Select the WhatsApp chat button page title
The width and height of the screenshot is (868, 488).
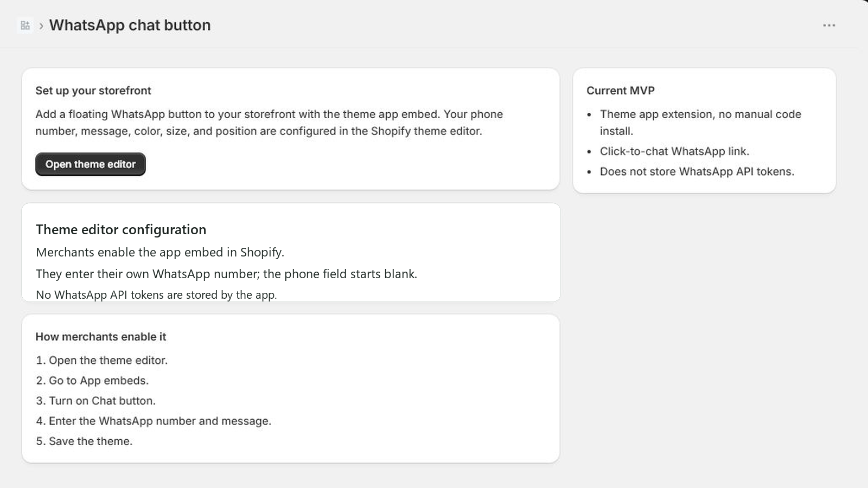tap(130, 25)
